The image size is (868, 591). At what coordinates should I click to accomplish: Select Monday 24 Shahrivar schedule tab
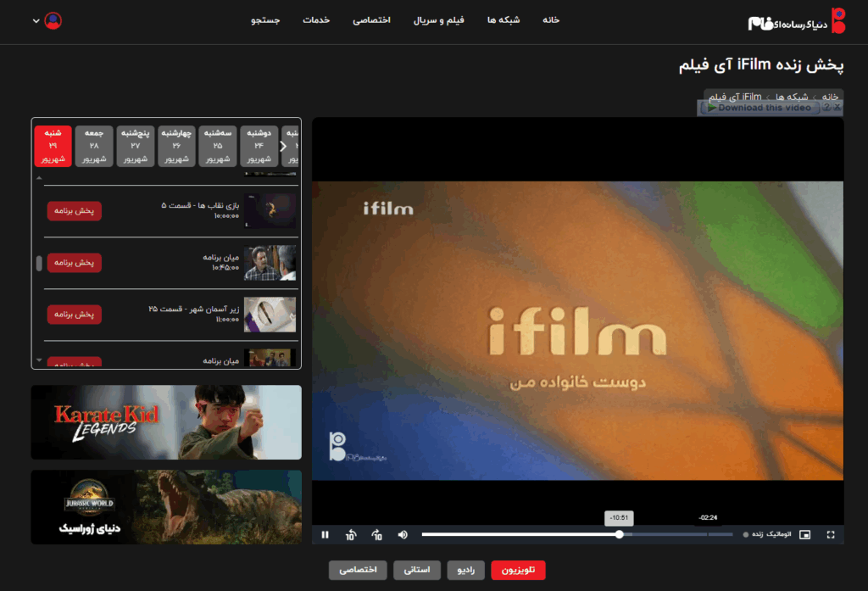pyautogui.click(x=259, y=146)
